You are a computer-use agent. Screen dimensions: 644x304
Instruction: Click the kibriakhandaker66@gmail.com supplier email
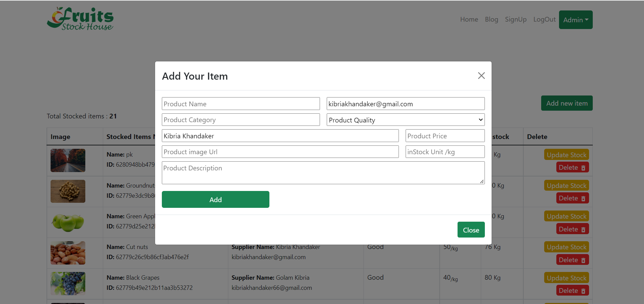[x=272, y=288]
